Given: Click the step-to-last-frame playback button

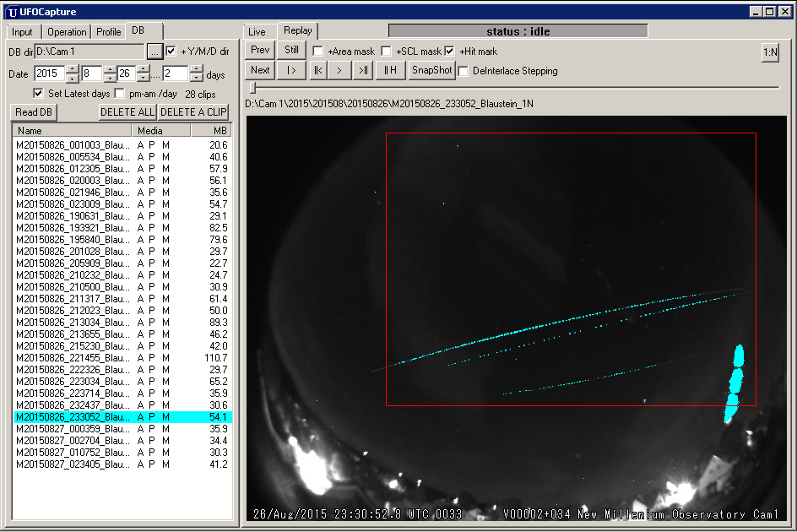Looking at the screenshot, I should click(362, 70).
